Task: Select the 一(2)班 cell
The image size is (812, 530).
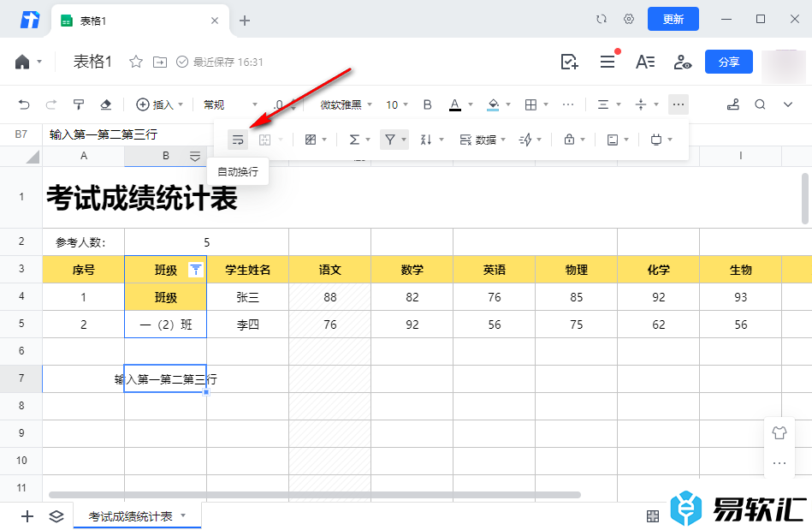Action: point(166,325)
